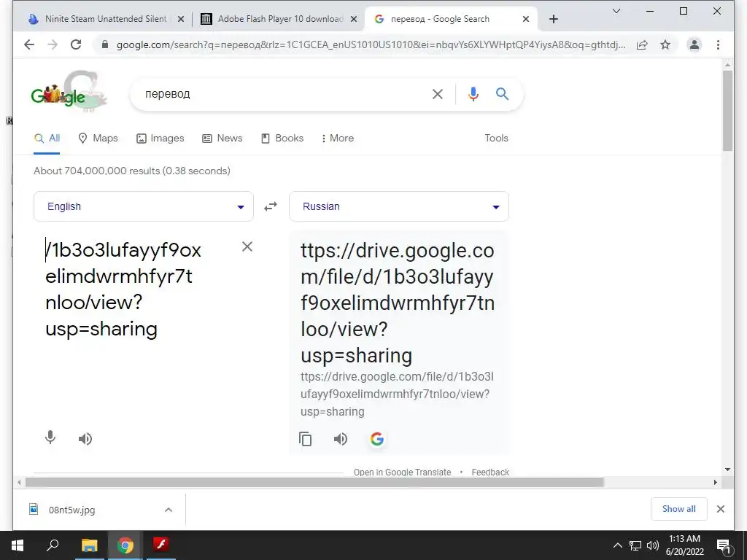
Task: Listen to the source text audio
Action: 85,438
